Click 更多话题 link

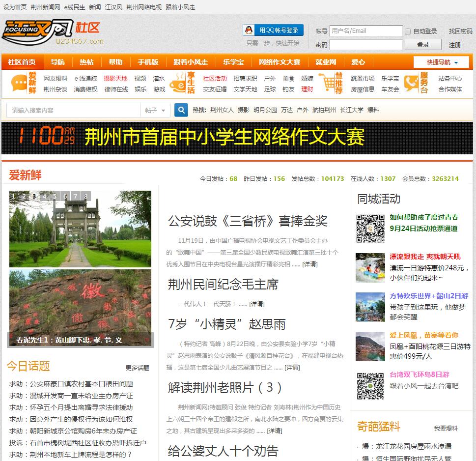(x=137, y=368)
